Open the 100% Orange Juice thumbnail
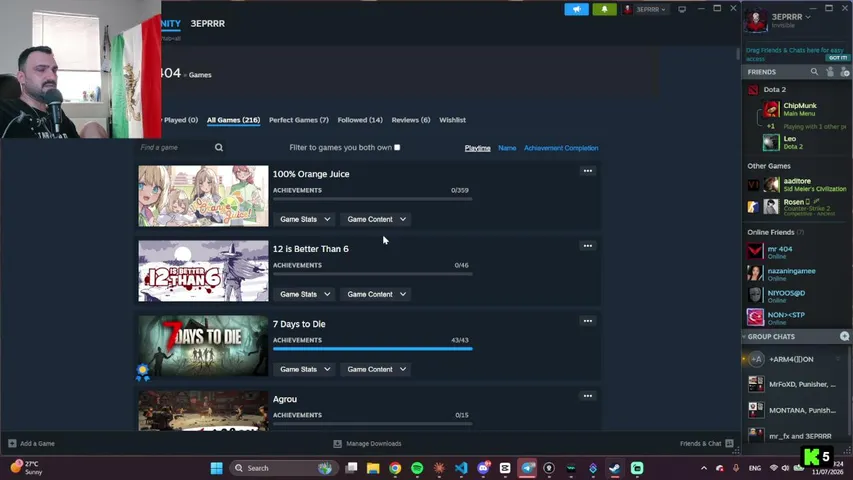The height and width of the screenshot is (480, 853). (203, 196)
